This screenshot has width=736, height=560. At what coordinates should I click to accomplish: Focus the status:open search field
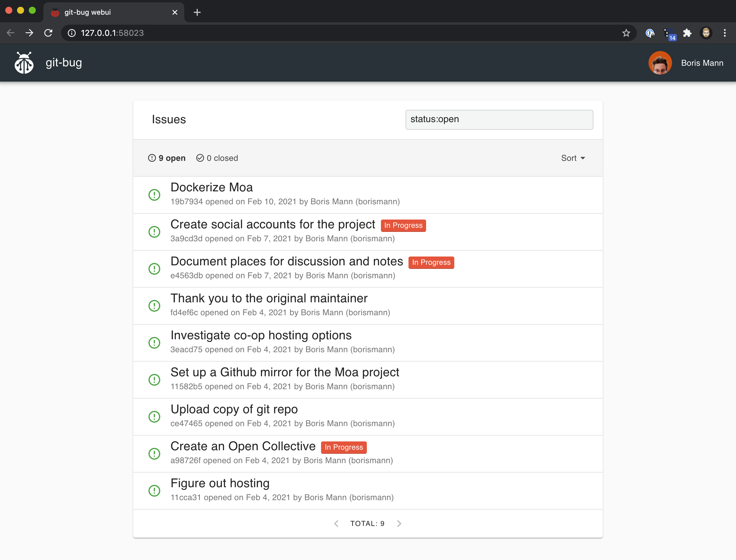click(499, 119)
